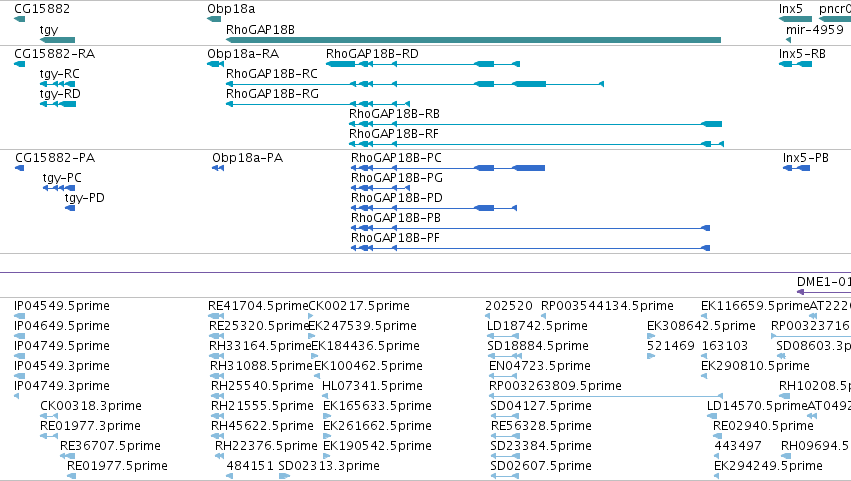The height and width of the screenshot is (481, 851).
Task: Select the mir-4959 gene label
Action: click(x=815, y=29)
